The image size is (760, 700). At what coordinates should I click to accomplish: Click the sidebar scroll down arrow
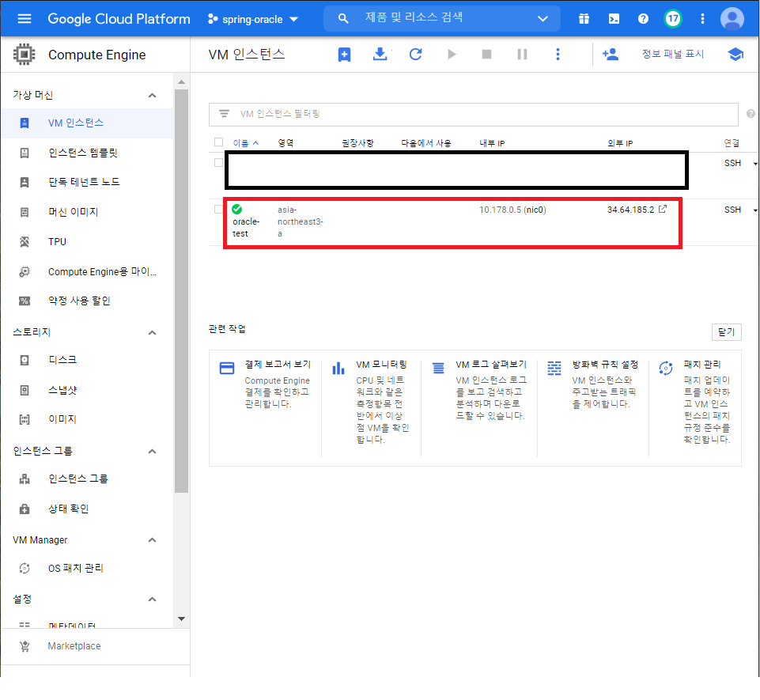181,619
